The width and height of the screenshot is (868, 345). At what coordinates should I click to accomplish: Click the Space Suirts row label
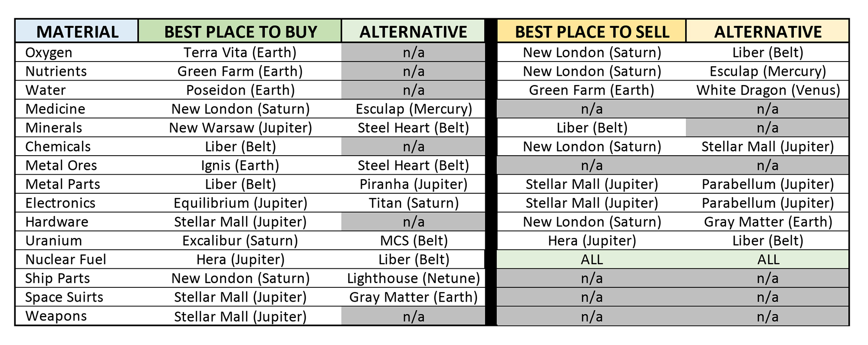tap(64, 297)
